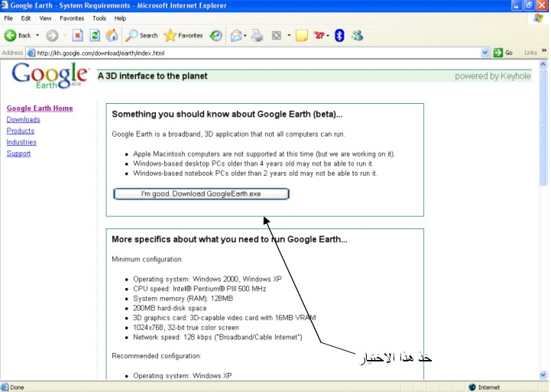Click the Go button beside address bar
551x392 pixels.
pos(504,53)
